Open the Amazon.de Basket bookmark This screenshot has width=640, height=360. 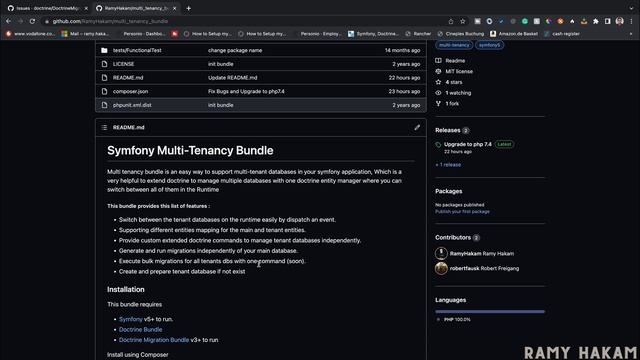click(x=514, y=34)
